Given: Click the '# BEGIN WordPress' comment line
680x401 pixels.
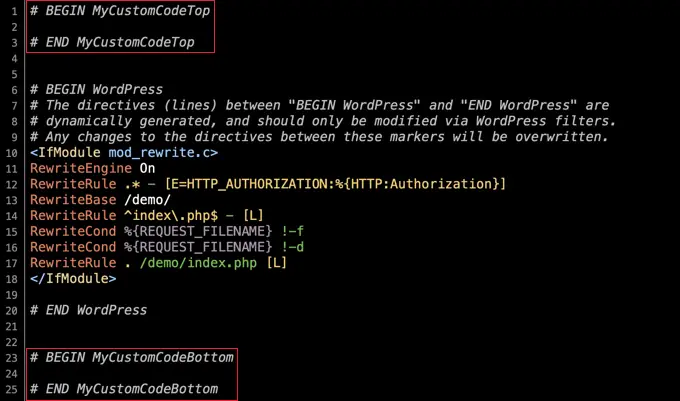Looking at the screenshot, I should [x=96, y=90].
